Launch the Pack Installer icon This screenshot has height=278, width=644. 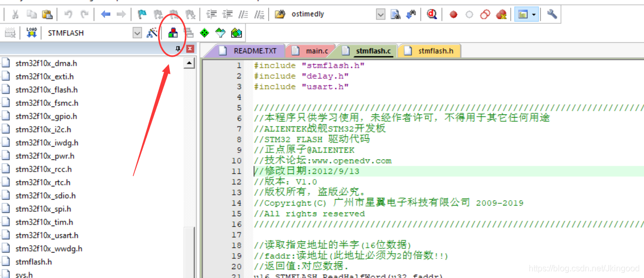237,33
